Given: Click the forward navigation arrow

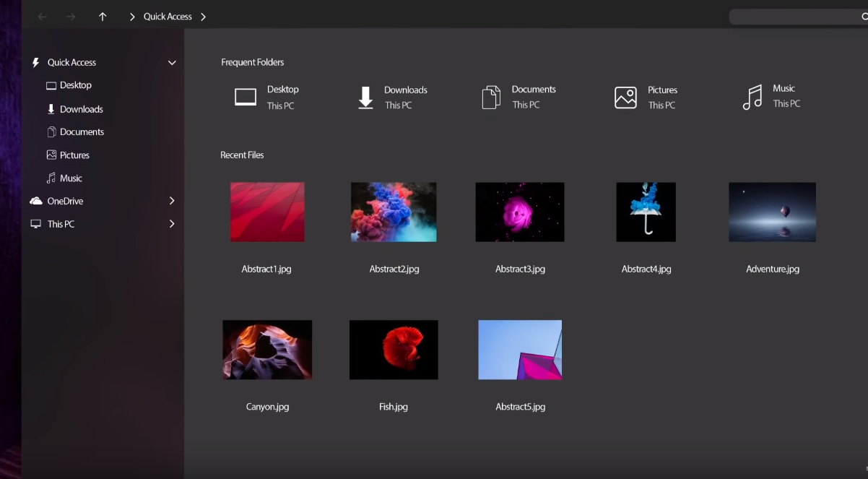Looking at the screenshot, I should pos(71,17).
